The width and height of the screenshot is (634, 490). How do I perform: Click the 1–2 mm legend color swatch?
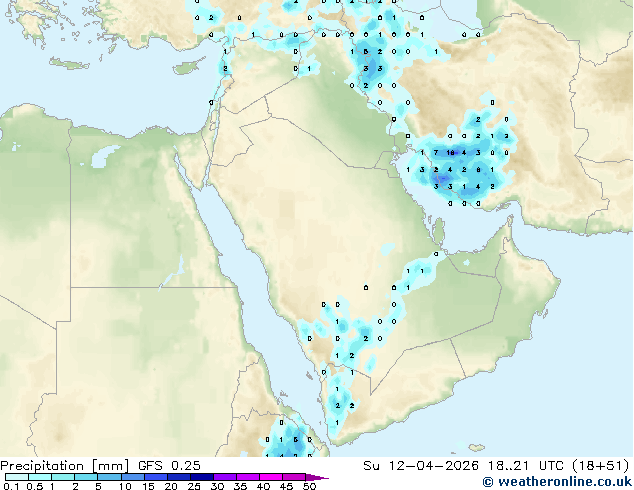(63, 477)
